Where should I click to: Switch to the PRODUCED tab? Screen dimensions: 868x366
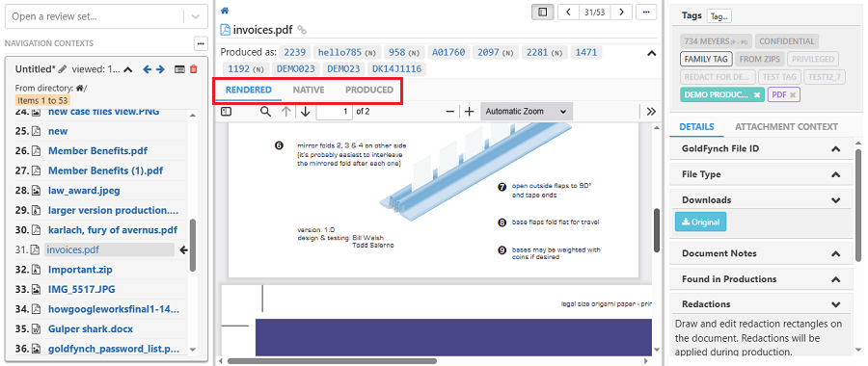[x=369, y=90]
